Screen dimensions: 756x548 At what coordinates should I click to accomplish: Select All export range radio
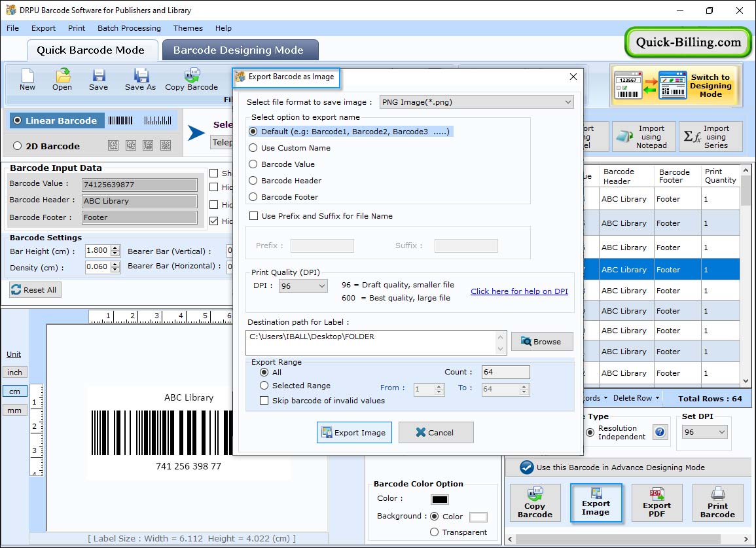(264, 373)
